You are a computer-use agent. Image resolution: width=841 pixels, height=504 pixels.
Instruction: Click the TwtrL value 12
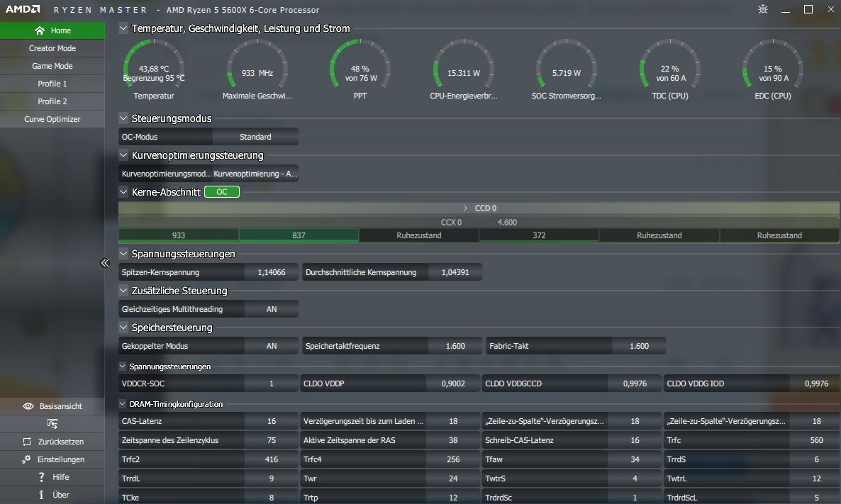(816, 478)
